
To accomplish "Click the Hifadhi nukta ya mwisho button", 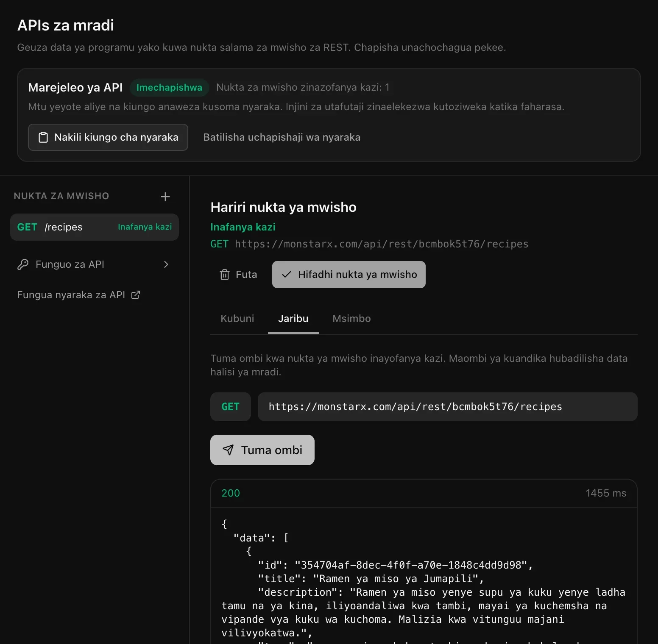I will [x=349, y=275].
